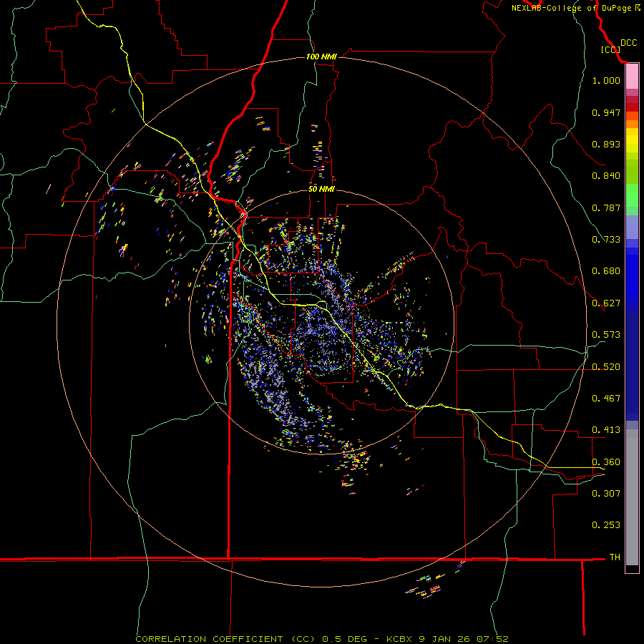Click the 0.627 legend value

[x=606, y=303]
